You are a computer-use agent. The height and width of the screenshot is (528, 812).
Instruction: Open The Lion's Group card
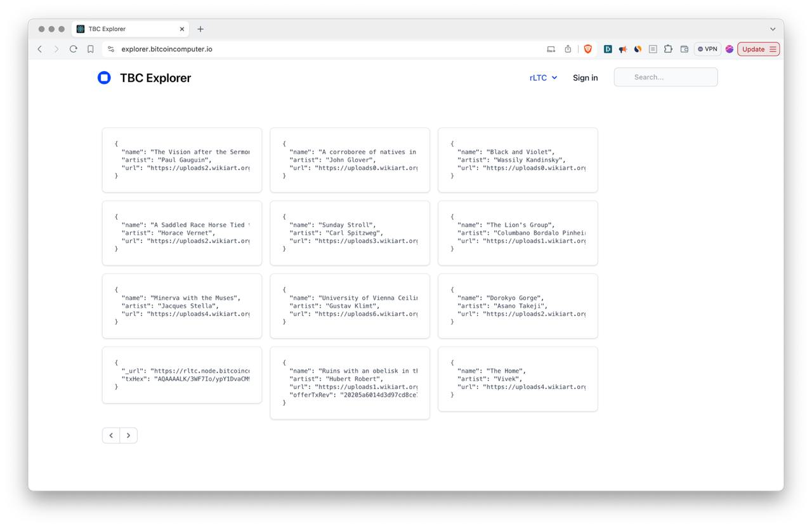click(518, 233)
